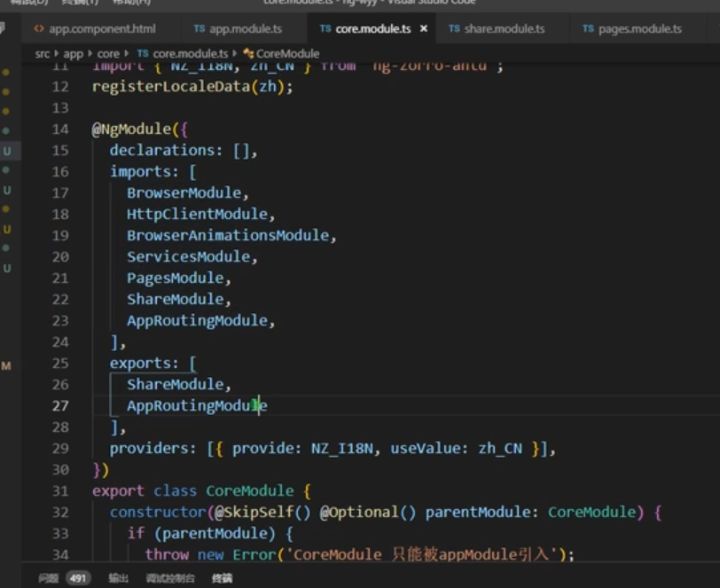This screenshot has width=720, height=588.
Task: Open the app.component.html tab
Action: 95,29
